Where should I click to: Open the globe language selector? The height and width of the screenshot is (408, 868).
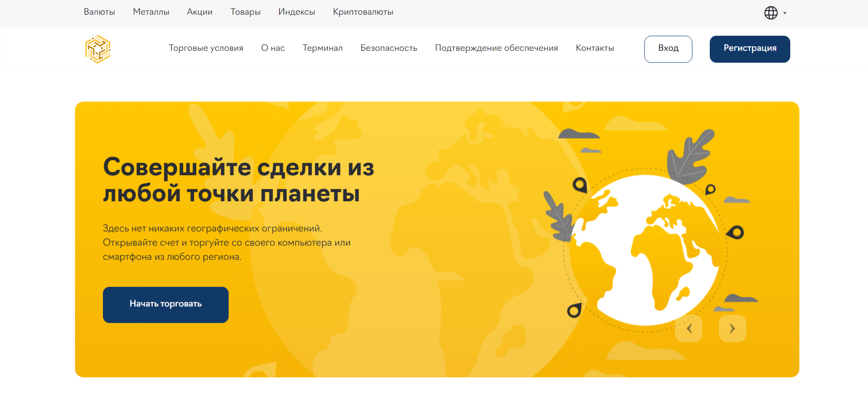tap(771, 13)
